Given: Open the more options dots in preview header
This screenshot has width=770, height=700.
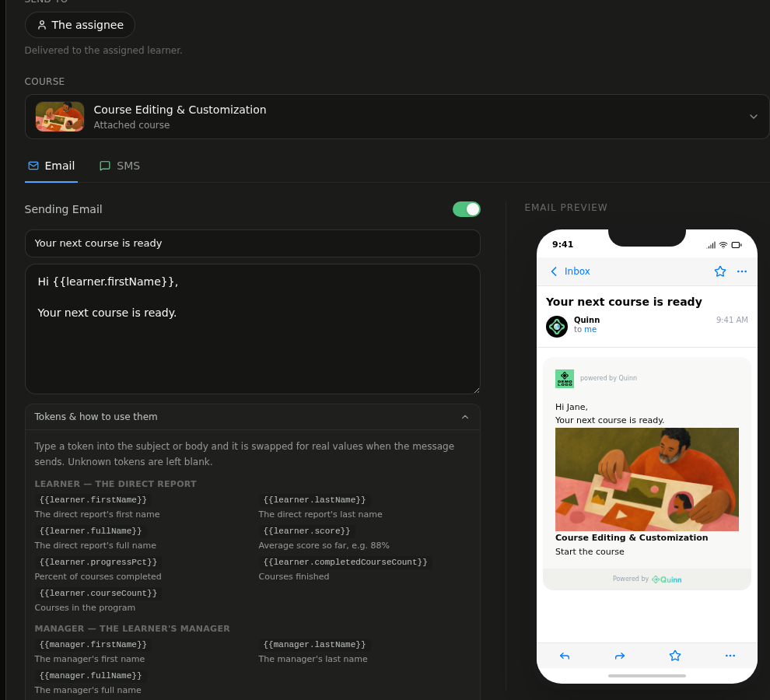Looking at the screenshot, I should click(741, 271).
